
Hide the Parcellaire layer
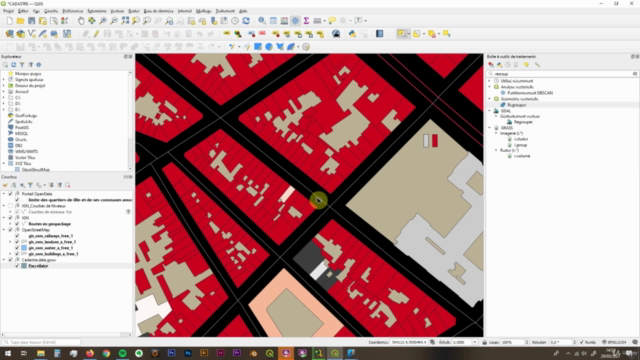click(x=17, y=266)
